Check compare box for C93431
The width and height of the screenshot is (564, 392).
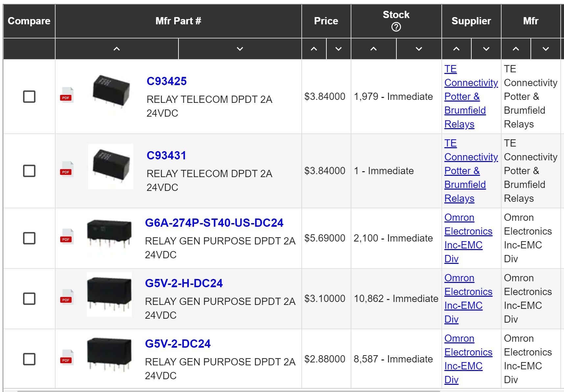click(x=29, y=171)
